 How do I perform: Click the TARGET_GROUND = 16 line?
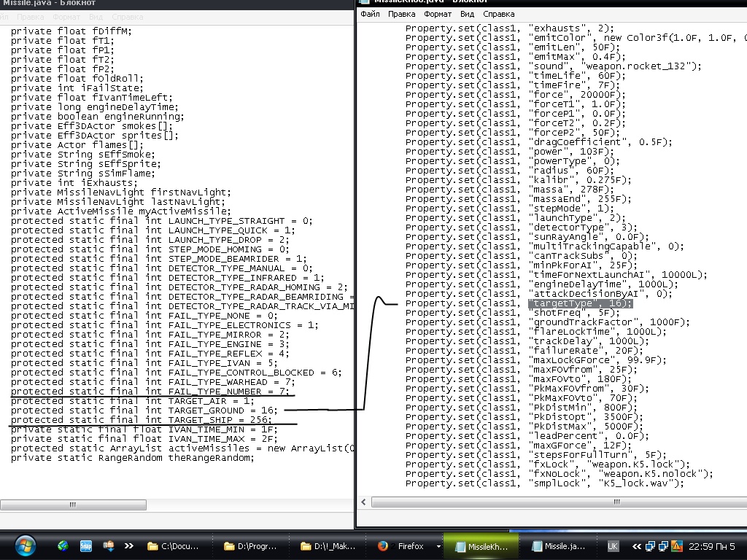(x=144, y=411)
